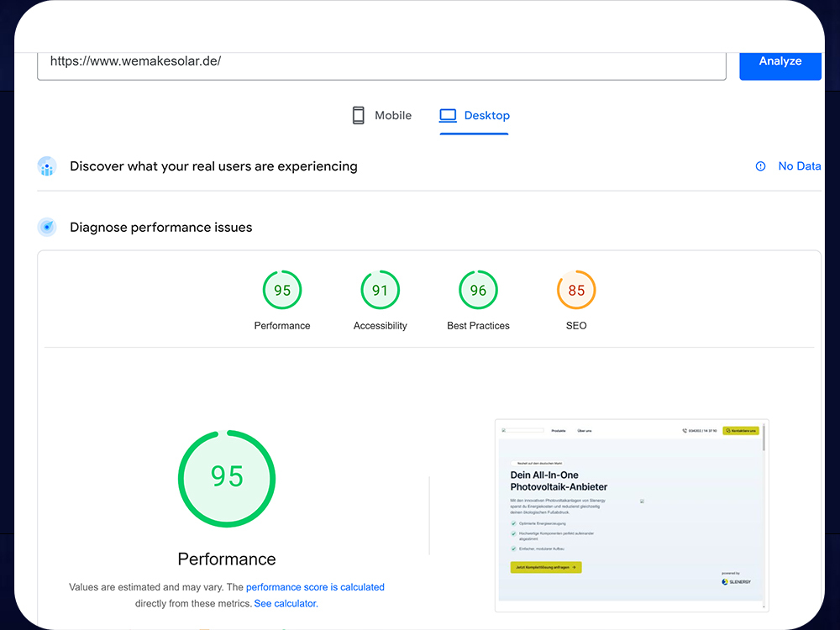Screen dimensions: 840x630
Task: Click the scrollbar in the website preview
Action: click(x=764, y=438)
